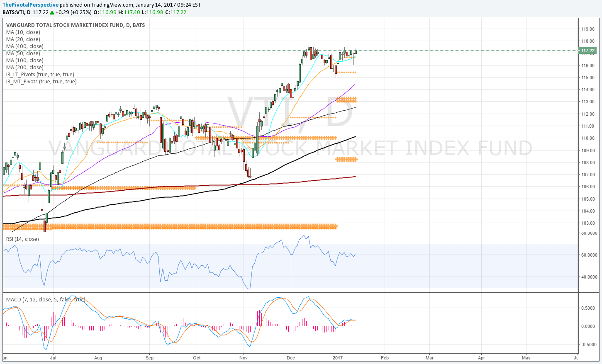602x364 pixels.
Task: Click the Aug date on time axis
Action: click(98, 358)
